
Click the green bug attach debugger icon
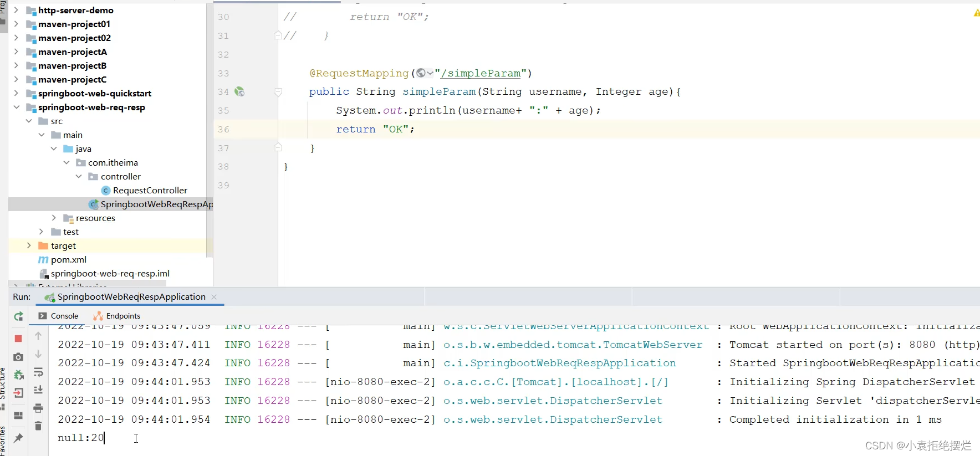[x=18, y=375]
